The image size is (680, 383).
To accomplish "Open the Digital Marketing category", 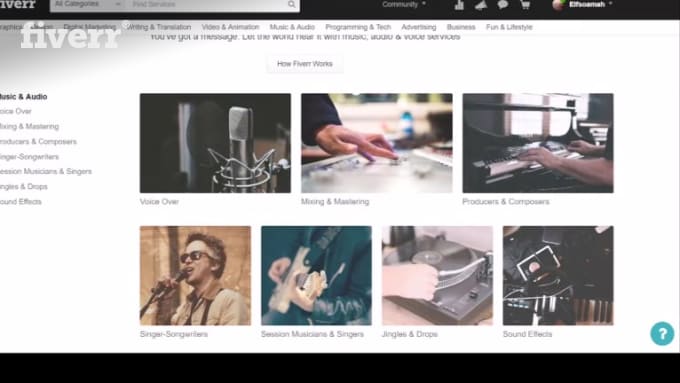I will (x=90, y=27).
